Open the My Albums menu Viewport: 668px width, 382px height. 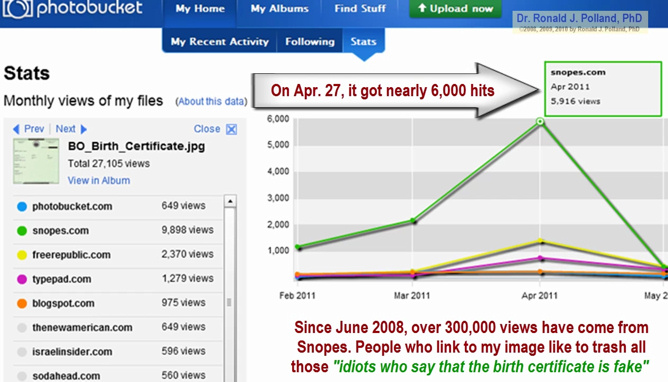(279, 9)
